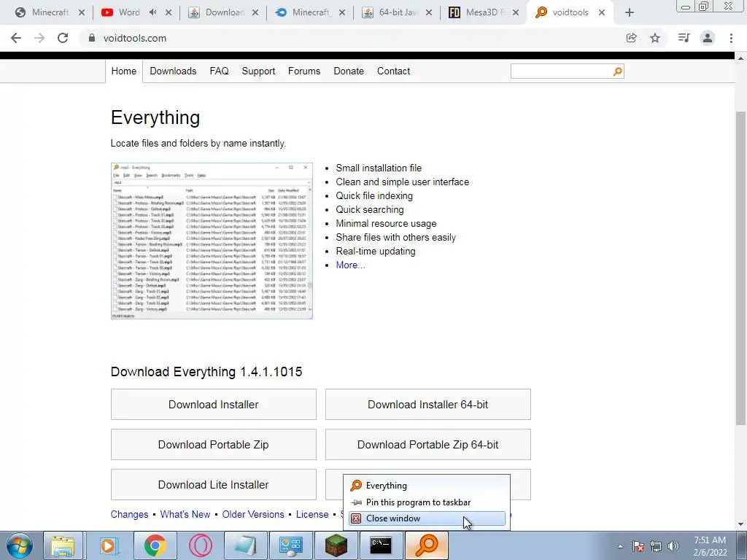Close the 64-bit Java tab

click(x=429, y=13)
